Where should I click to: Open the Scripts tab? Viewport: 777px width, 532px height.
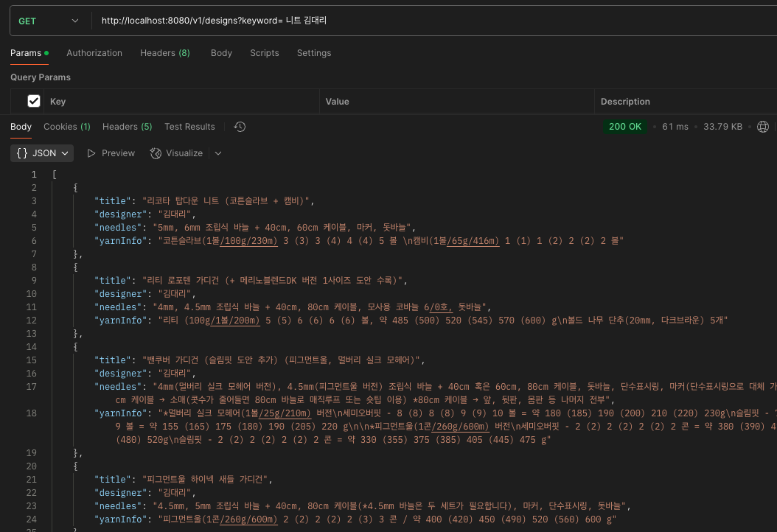pyautogui.click(x=264, y=53)
